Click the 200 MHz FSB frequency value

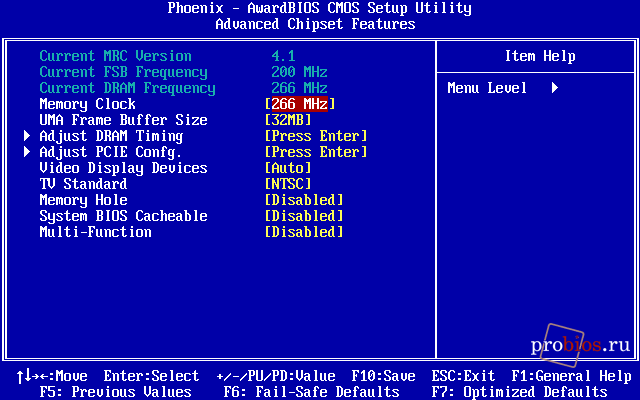pyautogui.click(x=299, y=72)
